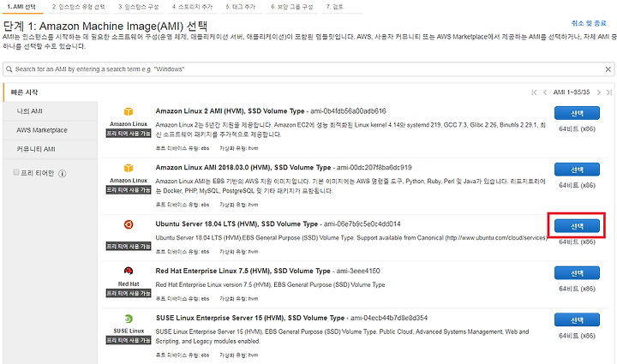Open step 2 instance type tab
The image size is (617, 364).
[x=78, y=7]
